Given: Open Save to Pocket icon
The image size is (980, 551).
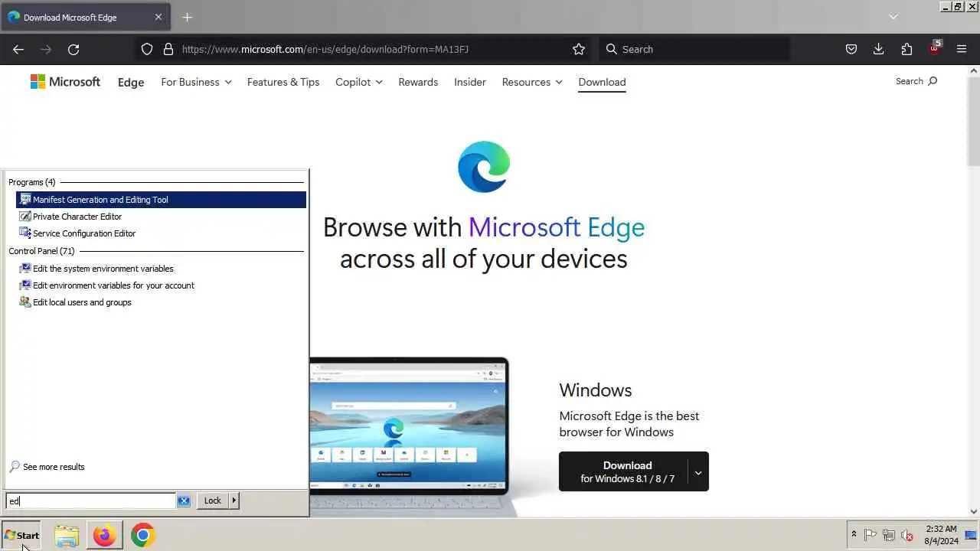Looking at the screenshot, I should coord(851,49).
